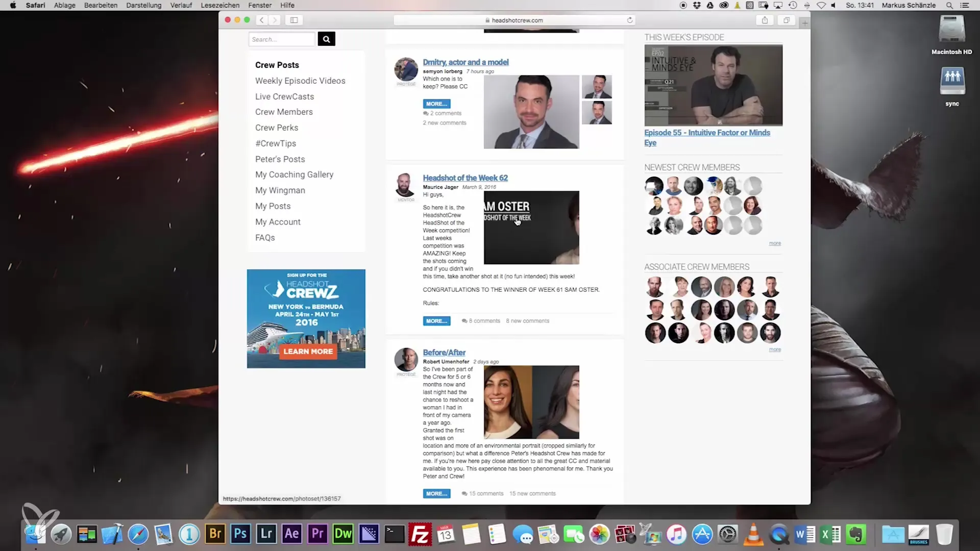
Task: Show all tabs in Safari
Action: (787, 20)
